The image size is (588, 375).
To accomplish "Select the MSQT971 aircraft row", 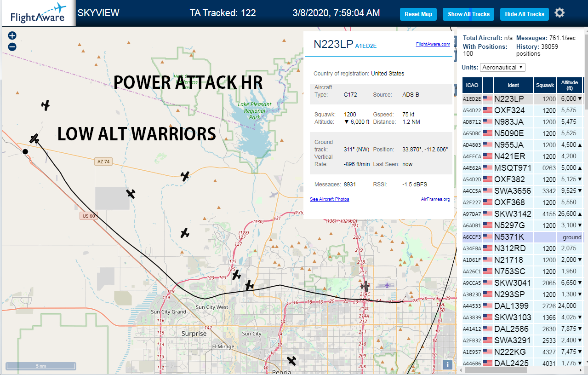I will click(523, 168).
